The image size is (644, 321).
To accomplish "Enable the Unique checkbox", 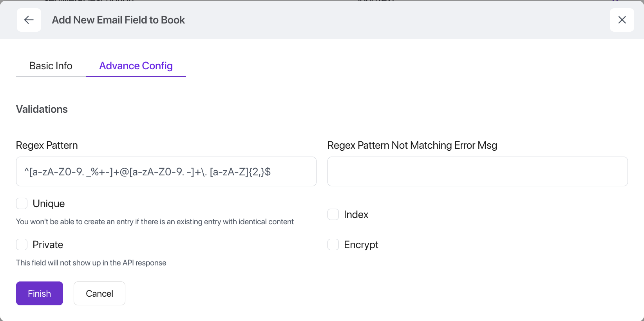I will 22,204.
